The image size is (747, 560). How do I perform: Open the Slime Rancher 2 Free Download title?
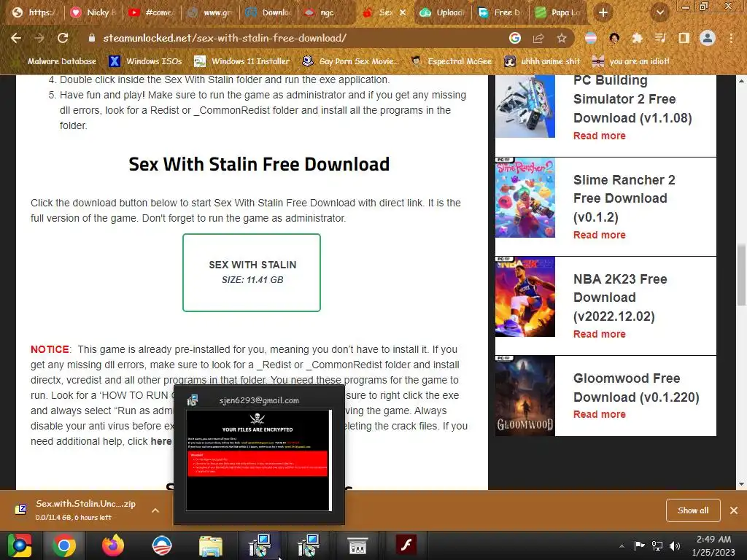click(x=624, y=198)
